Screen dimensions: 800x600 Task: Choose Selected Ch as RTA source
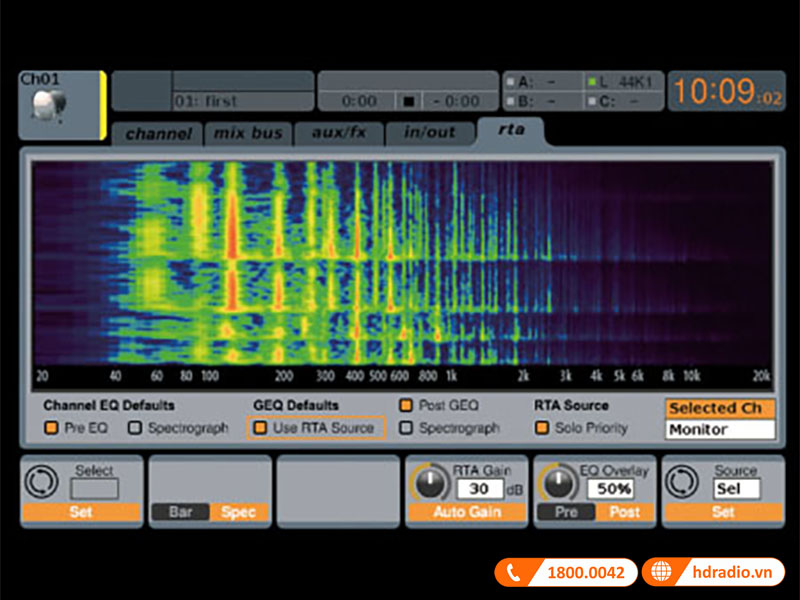pyautogui.click(x=720, y=408)
